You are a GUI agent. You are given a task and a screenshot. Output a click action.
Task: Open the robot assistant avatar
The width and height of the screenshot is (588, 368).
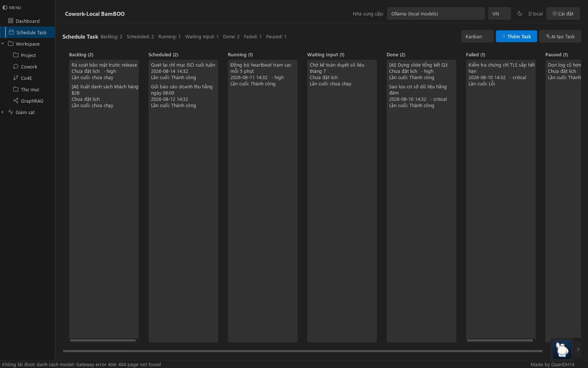(x=562, y=350)
